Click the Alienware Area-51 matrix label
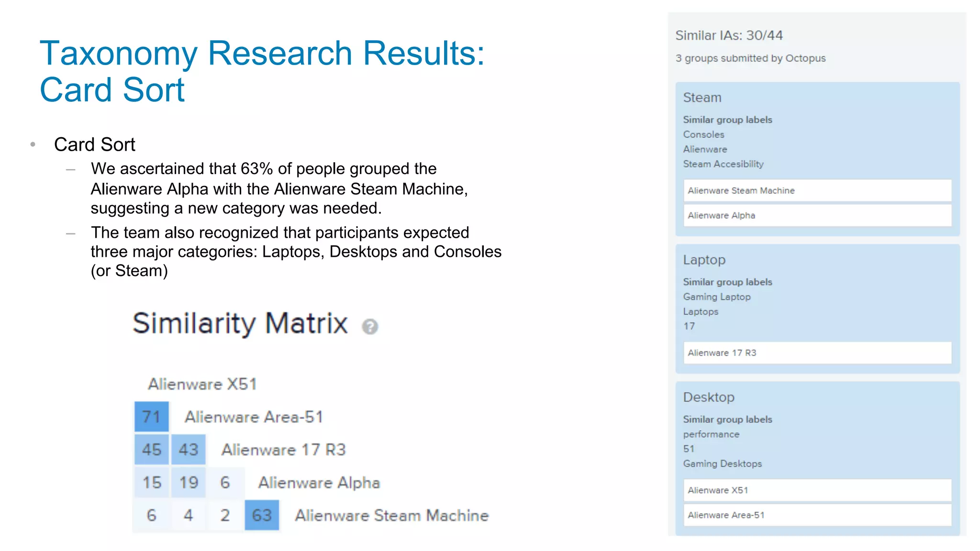The image size is (980, 551). point(254,417)
